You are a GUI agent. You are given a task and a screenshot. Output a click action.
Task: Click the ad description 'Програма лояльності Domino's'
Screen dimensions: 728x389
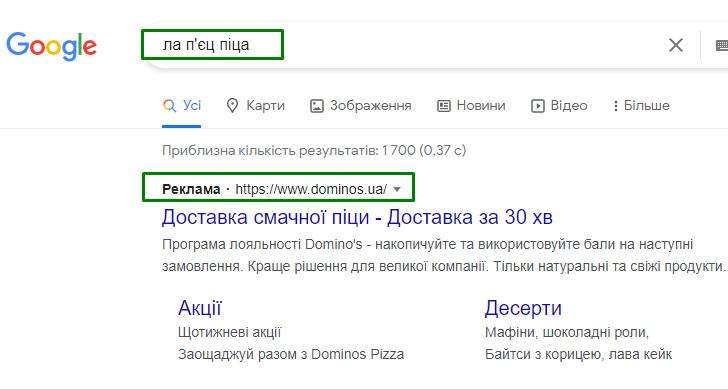262,244
